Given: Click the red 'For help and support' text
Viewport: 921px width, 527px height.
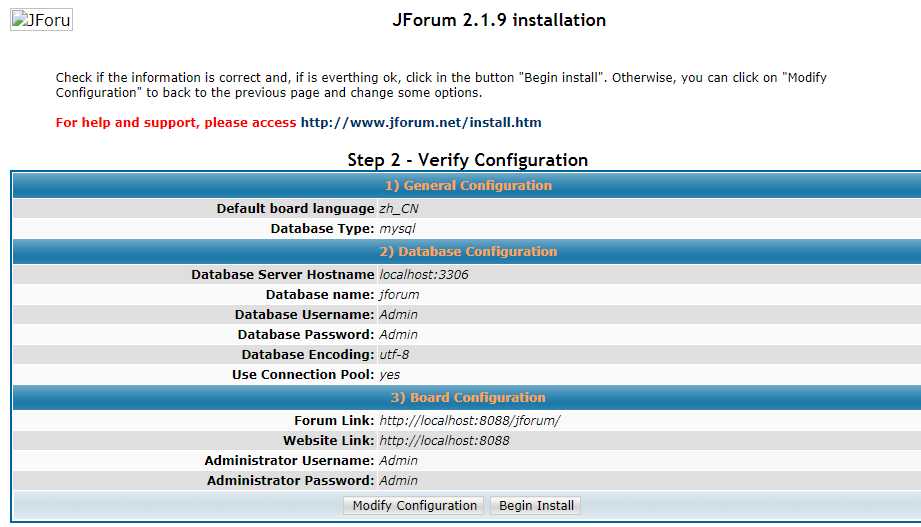Looking at the screenshot, I should [176, 122].
